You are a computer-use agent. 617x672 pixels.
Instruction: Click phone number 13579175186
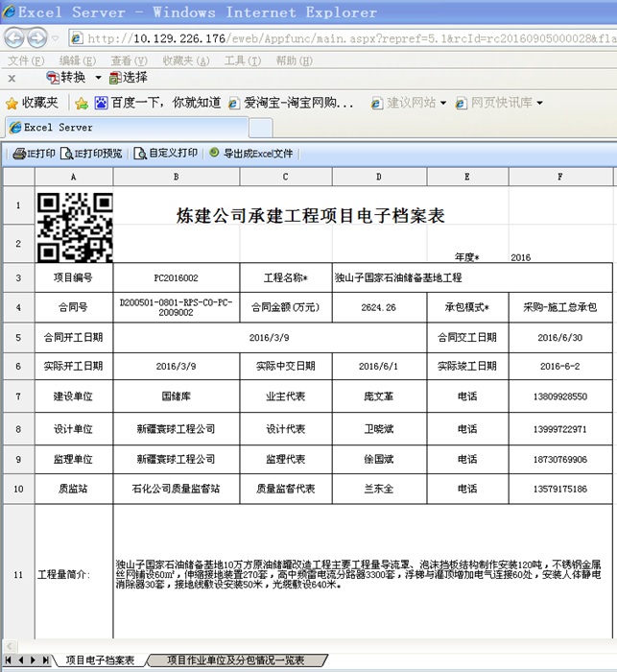(560, 489)
